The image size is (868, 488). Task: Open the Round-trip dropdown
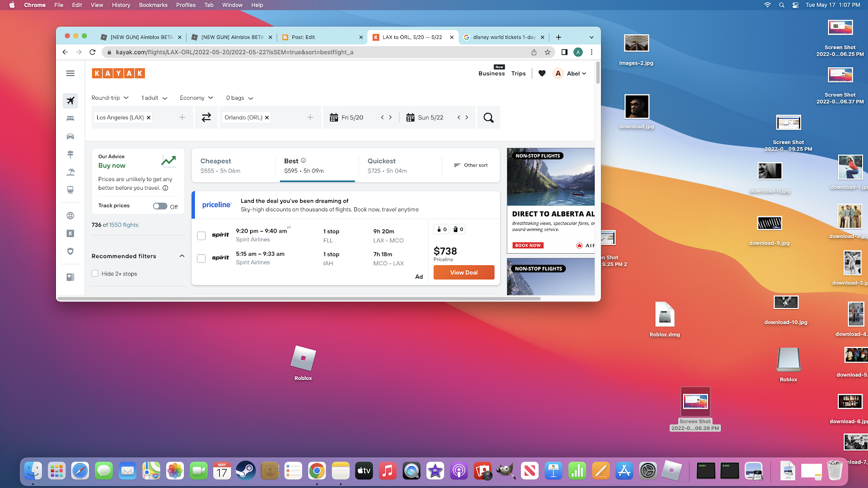pos(110,98)
